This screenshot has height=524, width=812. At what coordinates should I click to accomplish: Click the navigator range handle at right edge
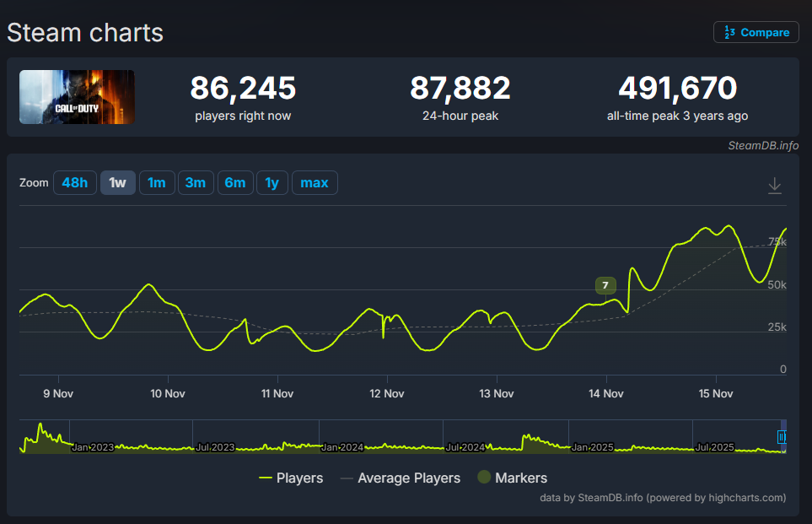pyautogui.click(x=781, y=437)
